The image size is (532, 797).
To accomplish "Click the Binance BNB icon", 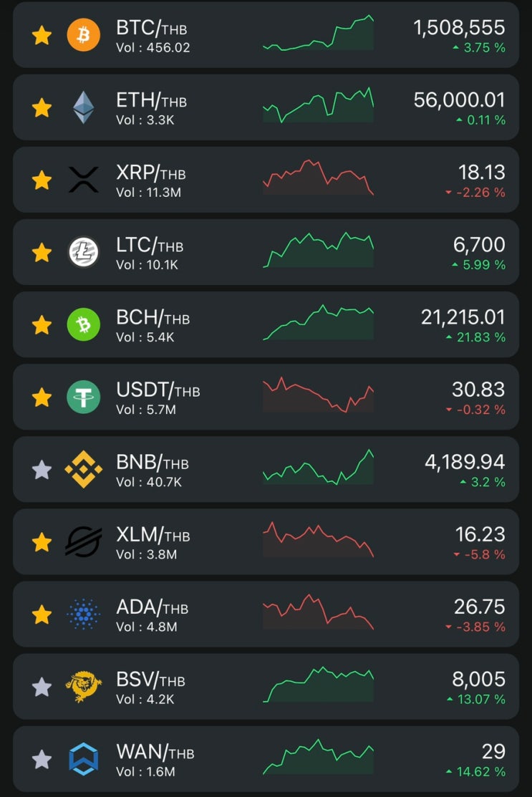I will (x=84, y=469).
